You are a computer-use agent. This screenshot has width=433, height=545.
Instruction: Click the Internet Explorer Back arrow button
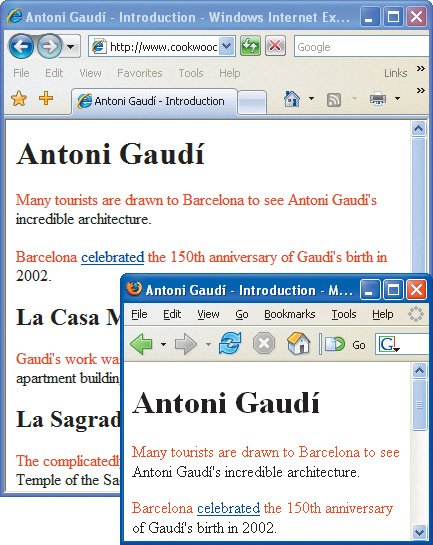click(x=21, y=46)
